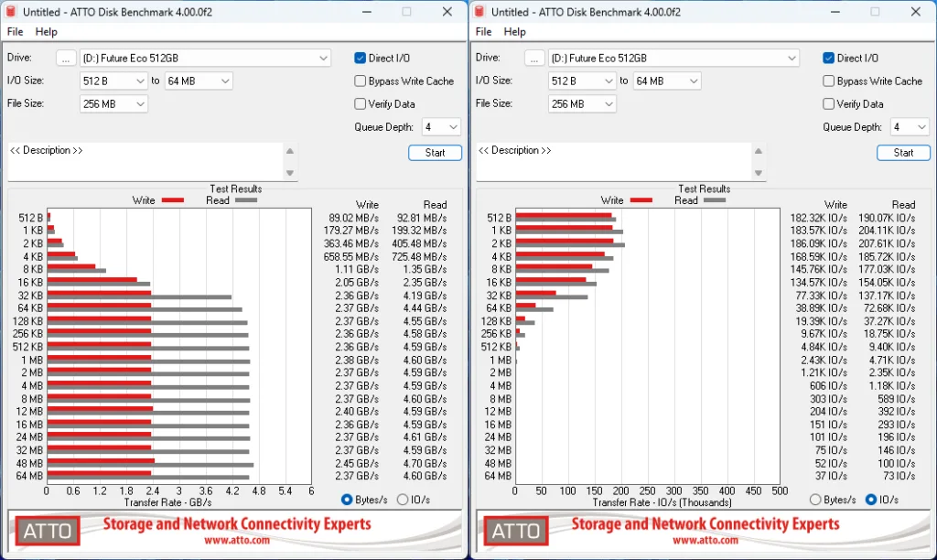Viewport: 937px width, 560px height.
Task: Open Queue Depth dropdown in right window
Action: [910, 126]
